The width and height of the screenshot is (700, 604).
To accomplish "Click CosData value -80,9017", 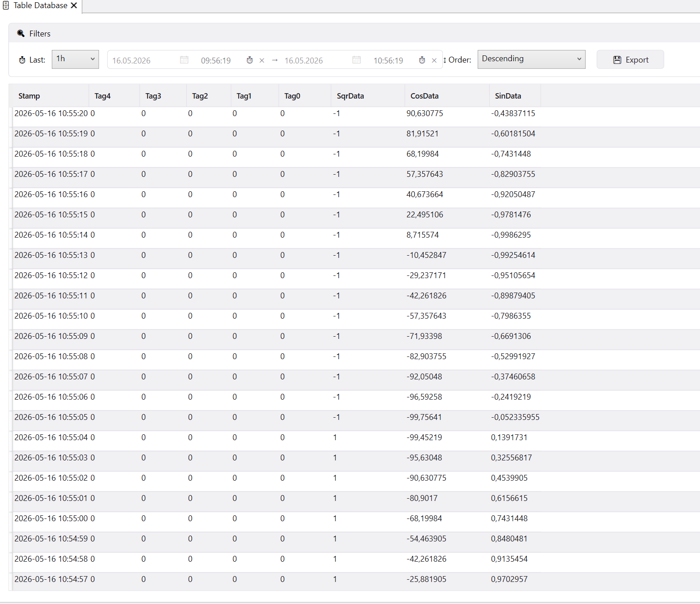I will tap(422, 498).
